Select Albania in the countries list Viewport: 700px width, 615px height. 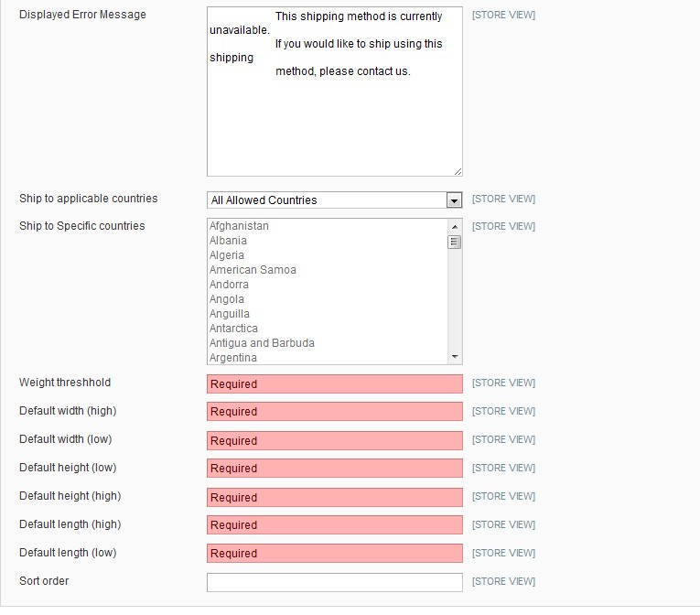[228, 241]
